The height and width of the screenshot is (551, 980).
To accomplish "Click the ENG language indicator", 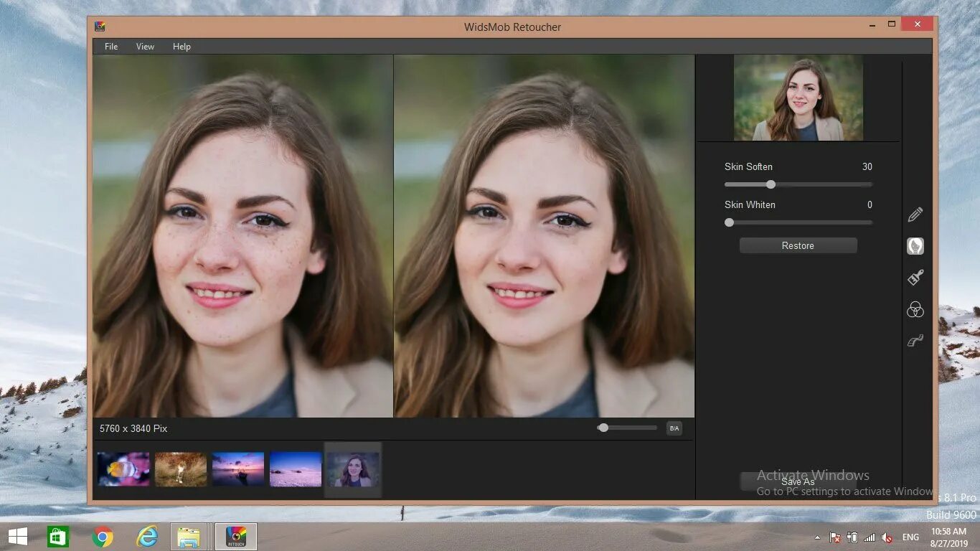I will point(910,537).
